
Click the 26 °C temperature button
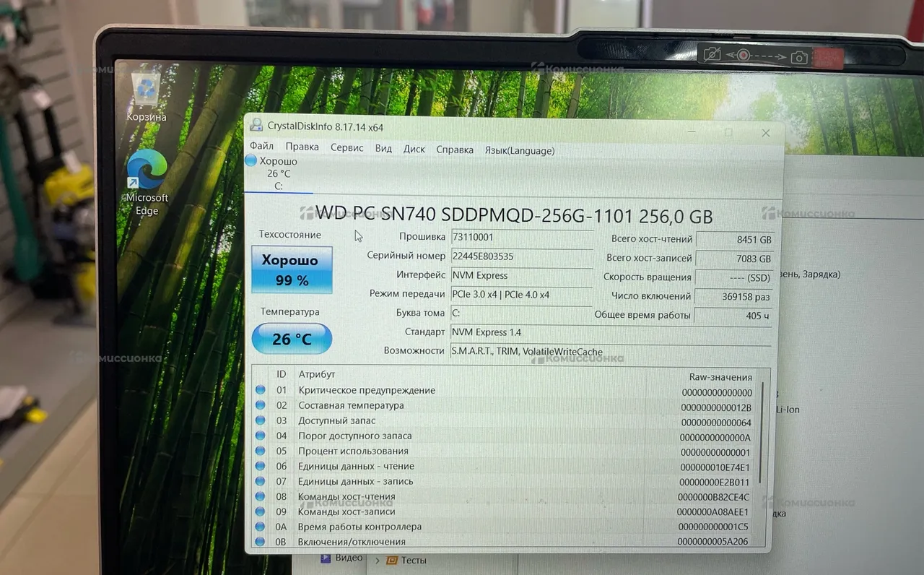[x=292, y=339]
